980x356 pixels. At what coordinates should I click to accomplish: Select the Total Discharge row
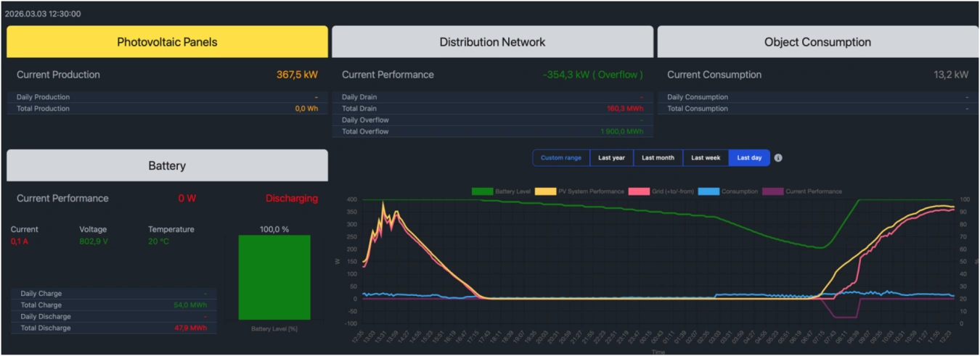coord(113,328)
